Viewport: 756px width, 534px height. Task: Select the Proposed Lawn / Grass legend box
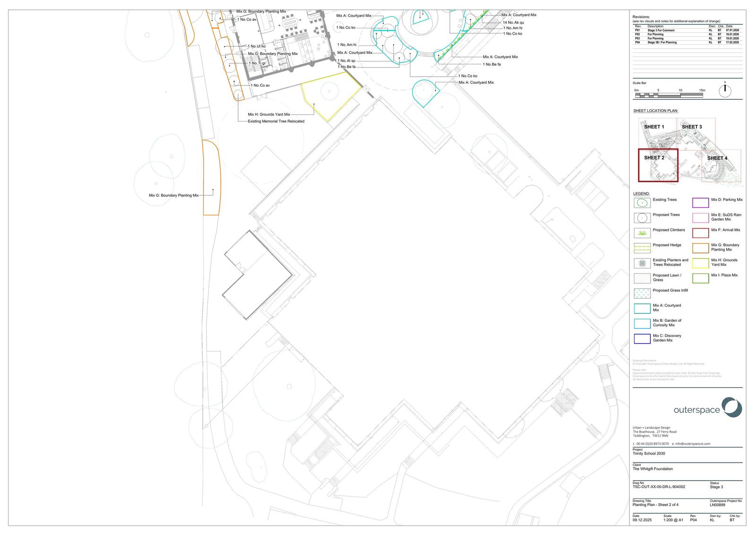pyautogui.click(x=642, y=278)
